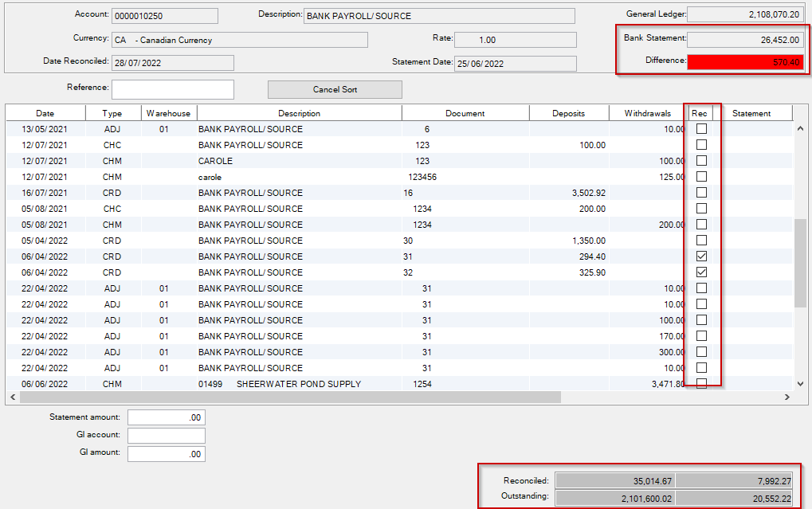Sort by the Withdrawals column header
The height and width of the screenshot is (509, 812).
646,113
